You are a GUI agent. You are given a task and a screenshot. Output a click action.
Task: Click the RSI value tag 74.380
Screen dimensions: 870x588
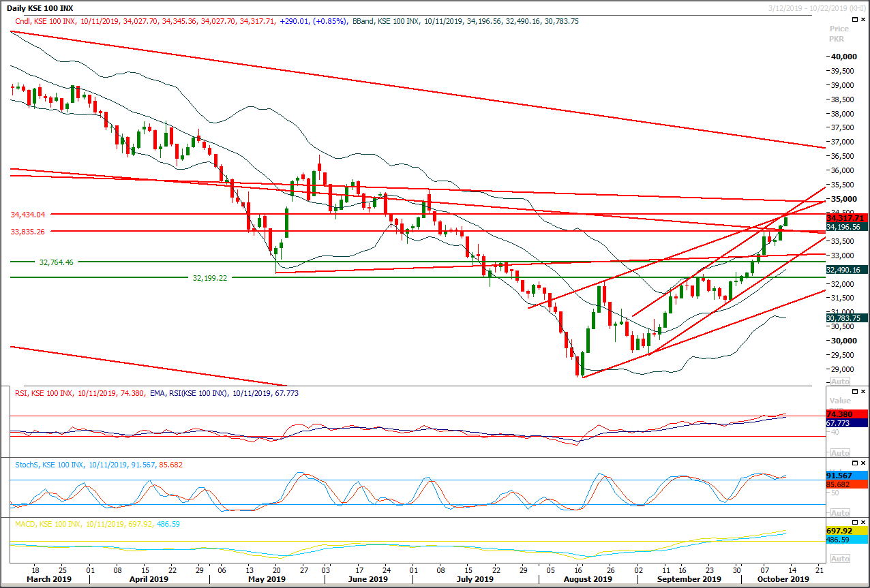846,414
